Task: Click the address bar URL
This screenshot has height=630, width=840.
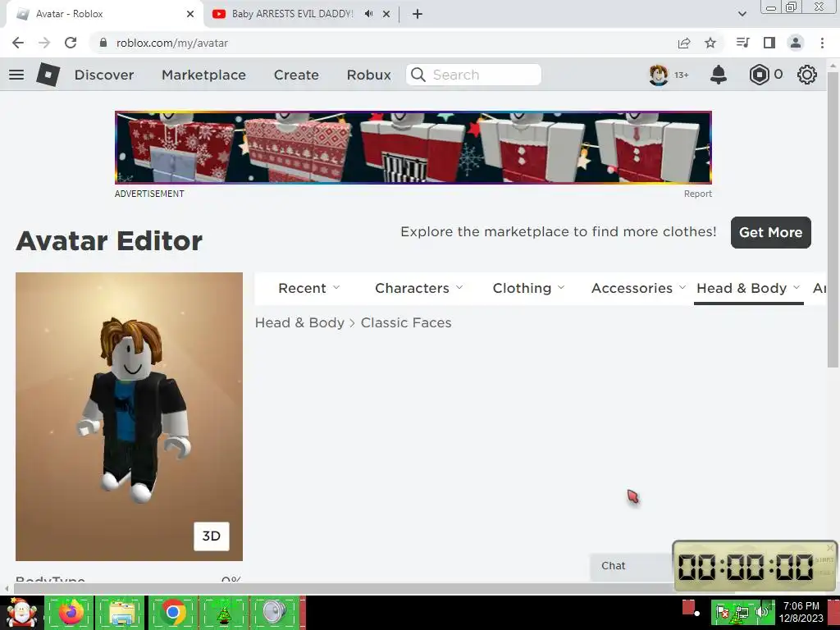Action: (172, 43)
